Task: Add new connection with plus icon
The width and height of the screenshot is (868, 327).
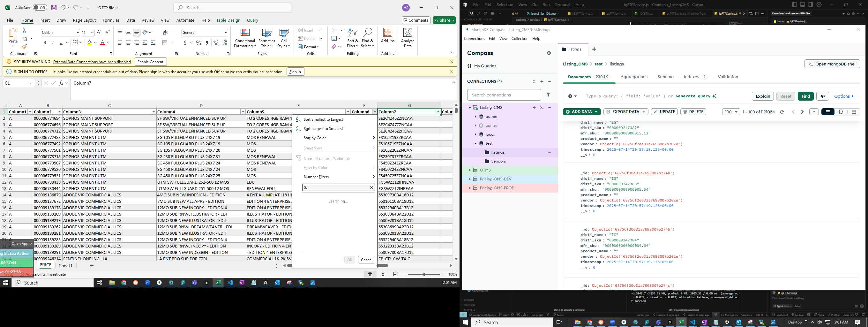Action: click(x=542, y=81)
